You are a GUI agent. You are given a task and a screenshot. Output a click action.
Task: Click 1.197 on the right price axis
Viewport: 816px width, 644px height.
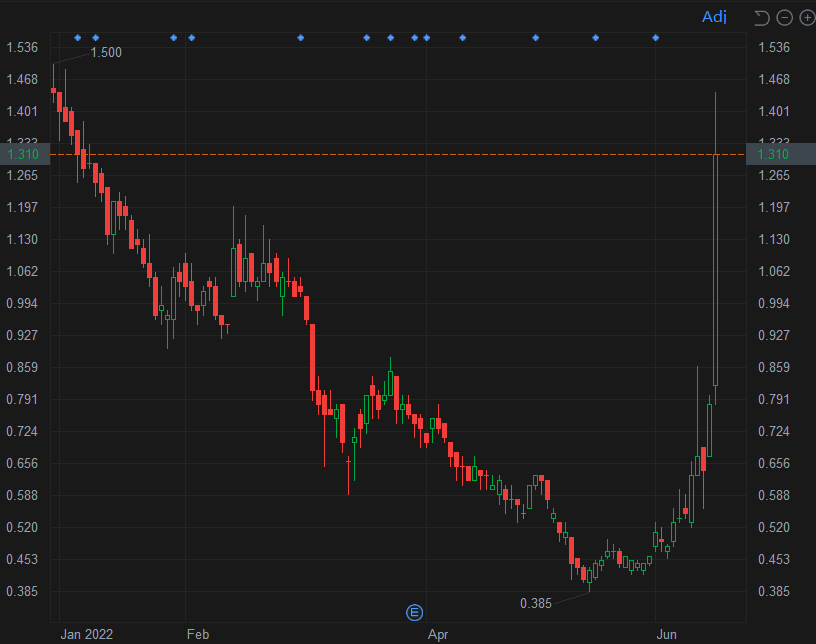click(774, 207)
